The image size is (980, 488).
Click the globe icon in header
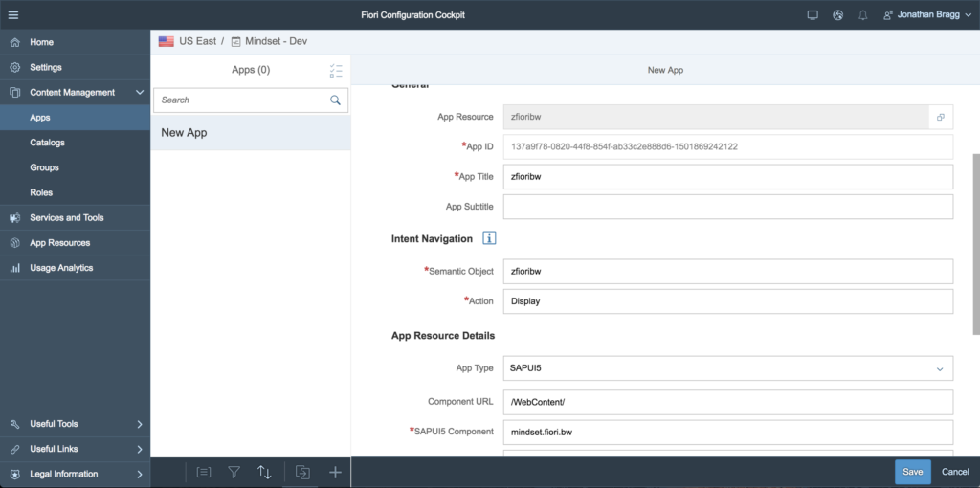838,15
